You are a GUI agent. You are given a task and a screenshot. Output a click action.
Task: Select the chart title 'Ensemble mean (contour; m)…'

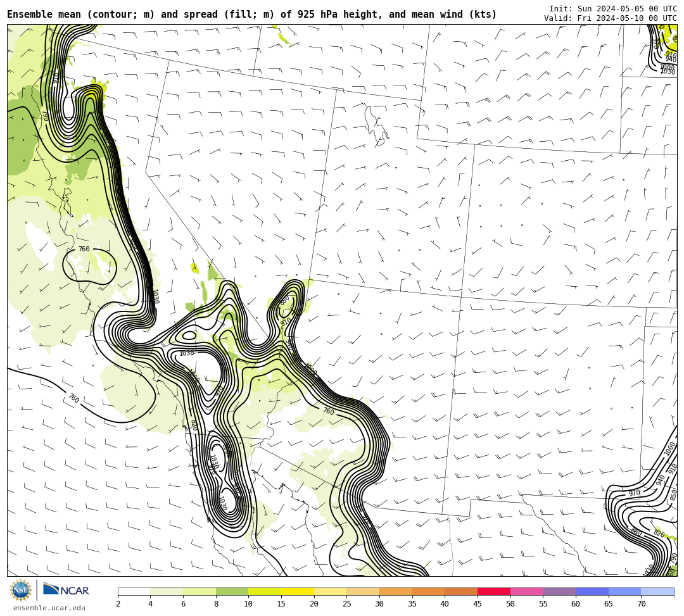(251, 15)
